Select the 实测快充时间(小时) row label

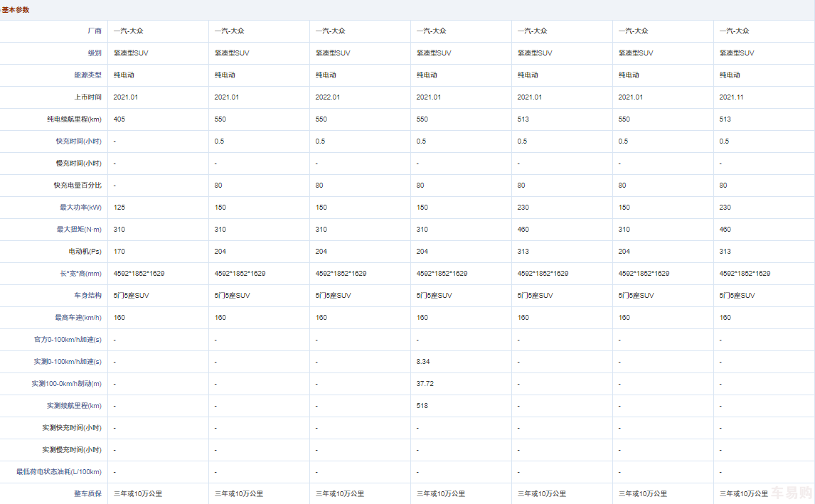point(72,428)
